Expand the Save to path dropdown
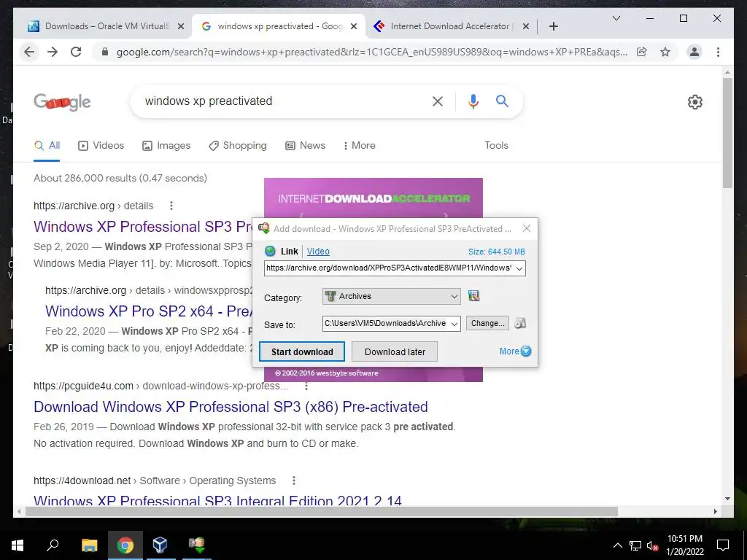This screenshot has width=747, height=560. tap(454, 324)
